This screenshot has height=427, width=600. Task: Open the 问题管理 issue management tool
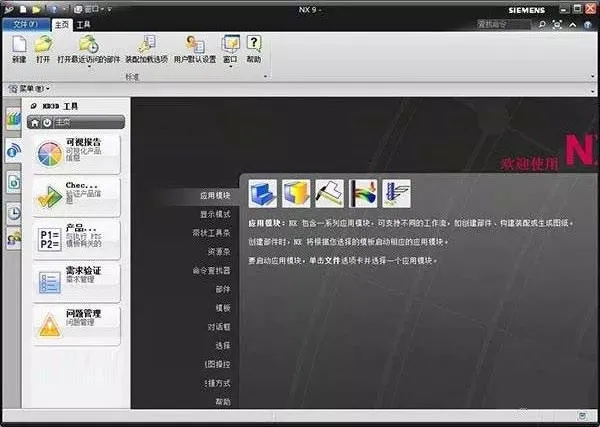76,325
